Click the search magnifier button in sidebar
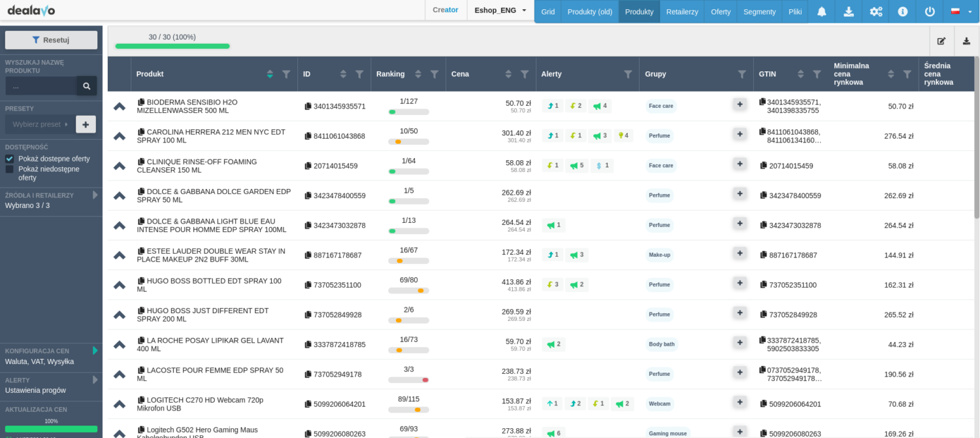Screen dimensions: 980x438 click(86, 86)
